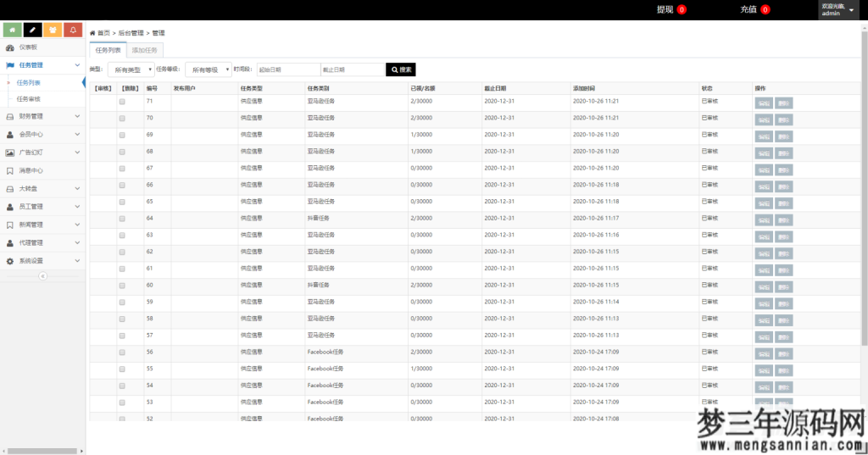Tick the delete checkbox for task 71

click(x=122, y=102)
